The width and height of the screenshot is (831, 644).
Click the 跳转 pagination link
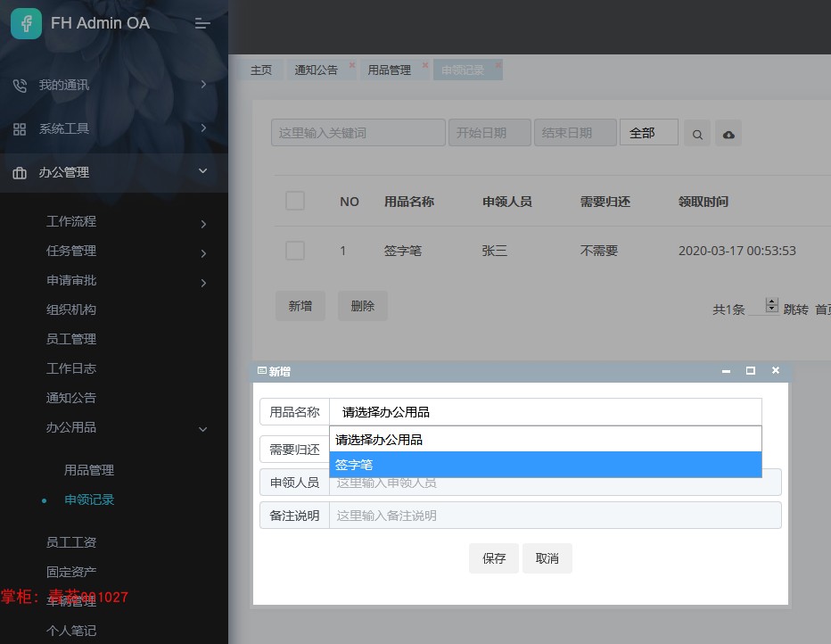point(795,310)
